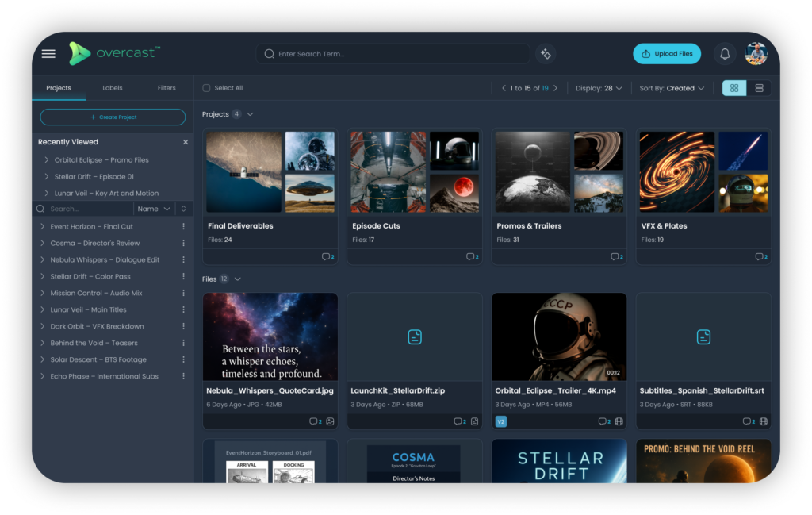Screen dimensions: 812x515
Task: Switch to the Filters tab
Action: coord(167,88)
